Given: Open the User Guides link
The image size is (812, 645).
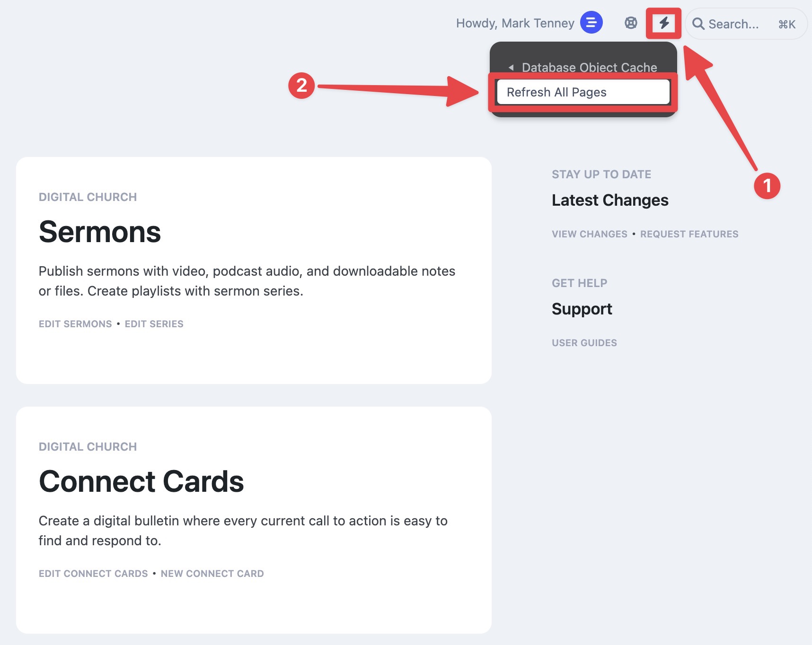Looking at the screenshot, I should [x=584, y=343].
